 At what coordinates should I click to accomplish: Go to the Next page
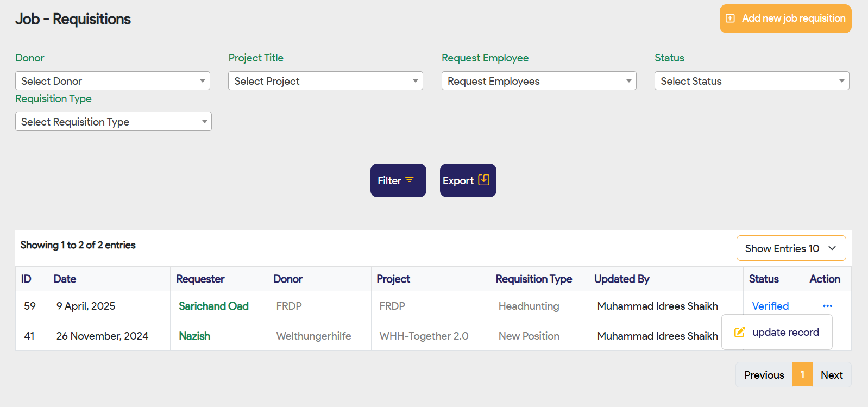[x=832, y=375]
